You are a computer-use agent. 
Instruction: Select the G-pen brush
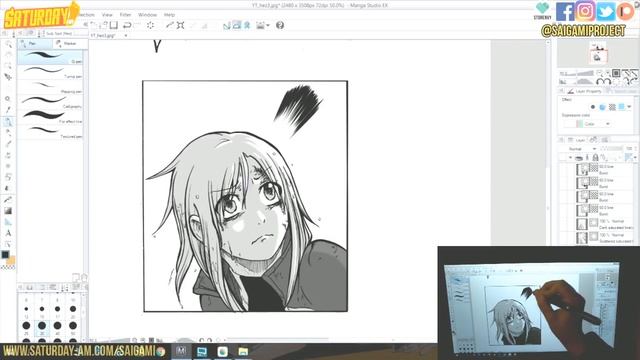click(x=50, y=57)
